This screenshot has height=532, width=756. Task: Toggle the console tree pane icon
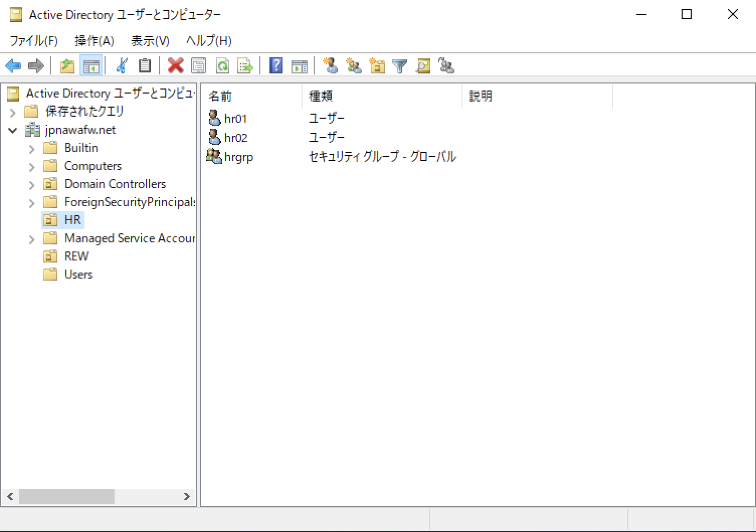point(91,65)
